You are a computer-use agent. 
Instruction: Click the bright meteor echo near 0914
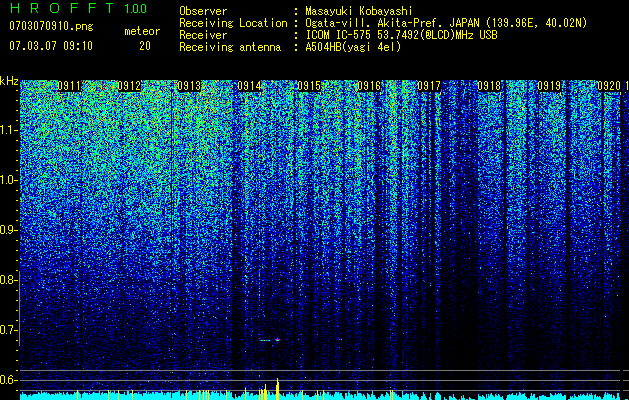(277, 340)
